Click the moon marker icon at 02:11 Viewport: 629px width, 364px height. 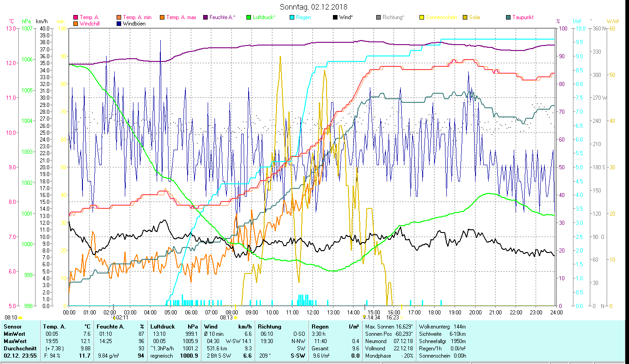pos(114,318)
